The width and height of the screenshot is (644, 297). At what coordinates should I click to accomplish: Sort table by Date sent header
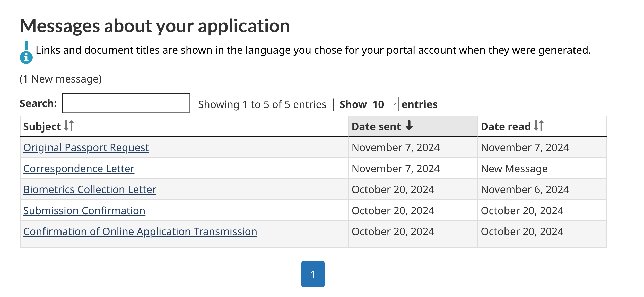tap(376, 127)
